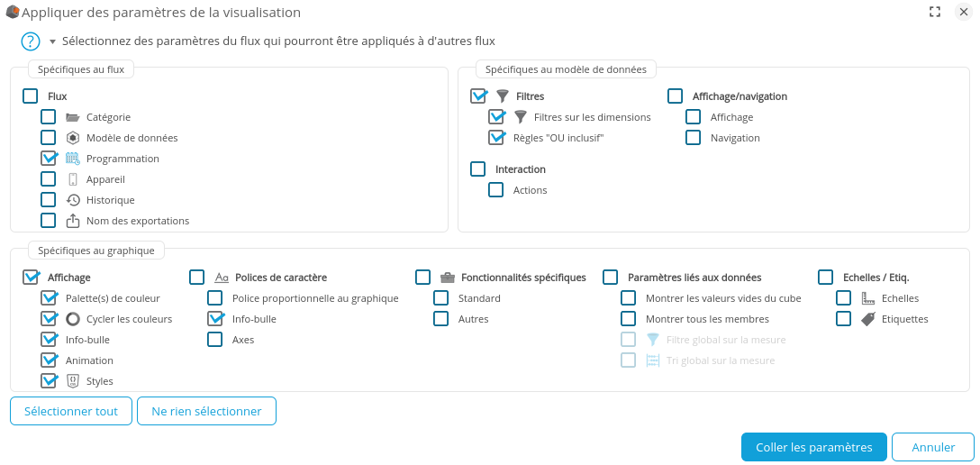
Task: Enable the Navigation checkbox
Action: 693,138
